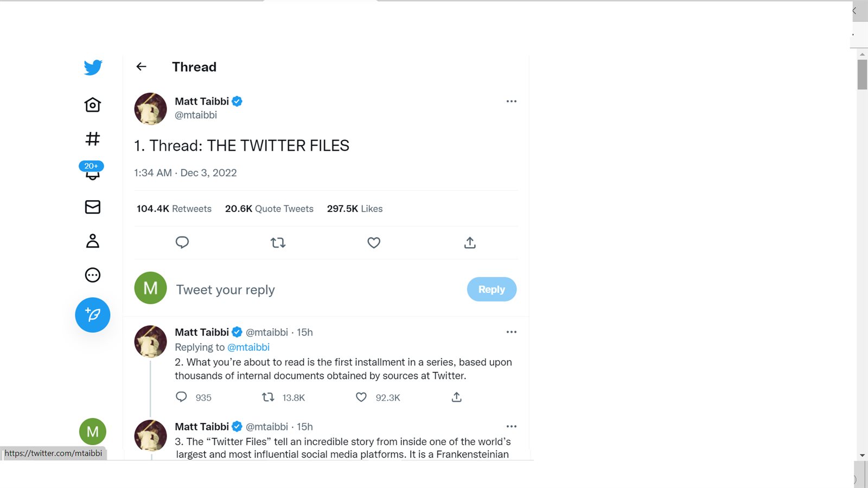Open the Home timeline icon
Viewport: 868px width, 488px height.
tap(93, 105)
